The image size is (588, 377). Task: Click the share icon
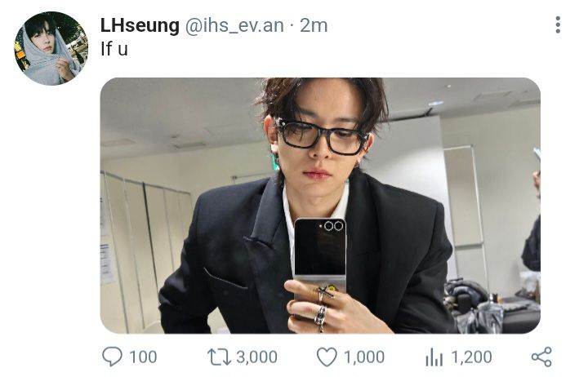541,357
